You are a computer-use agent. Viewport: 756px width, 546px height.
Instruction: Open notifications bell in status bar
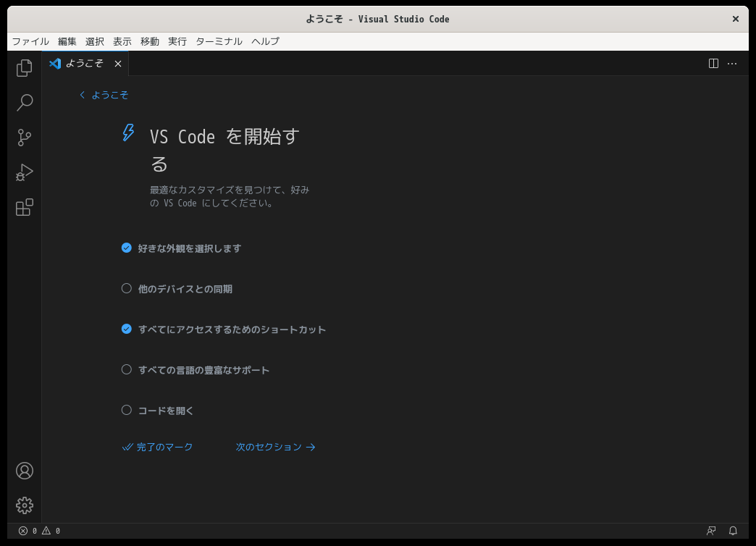tap(733, 531)
